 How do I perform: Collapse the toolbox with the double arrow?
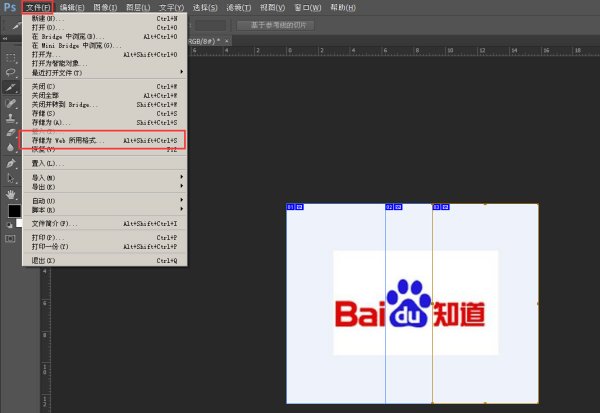tap(5, 39)
